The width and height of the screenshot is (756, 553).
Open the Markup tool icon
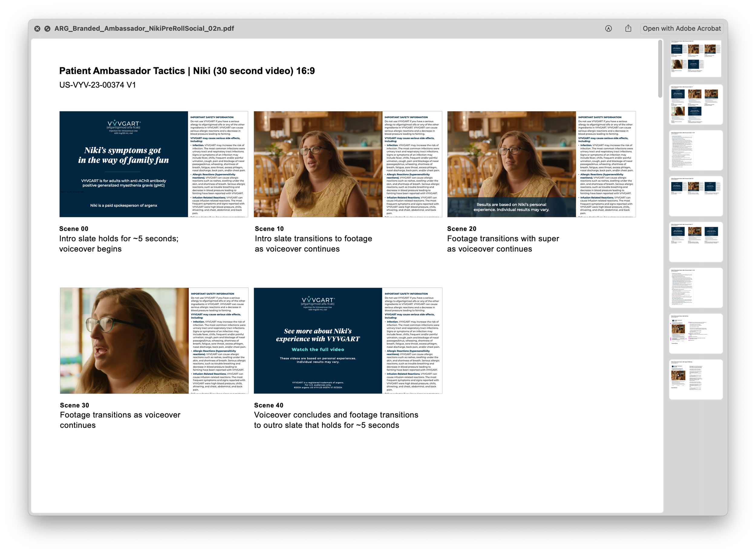pos(608,29)
